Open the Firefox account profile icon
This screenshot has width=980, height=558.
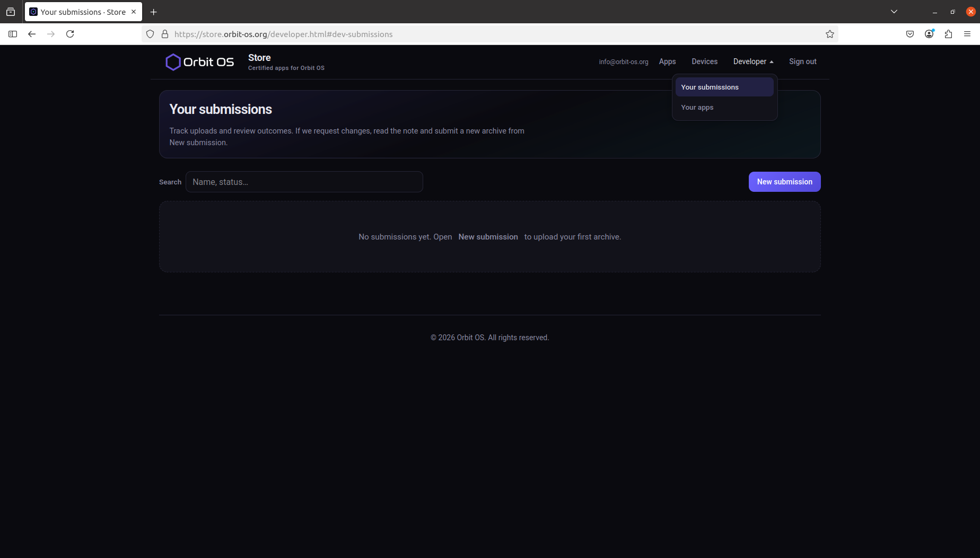coord(929,33)
